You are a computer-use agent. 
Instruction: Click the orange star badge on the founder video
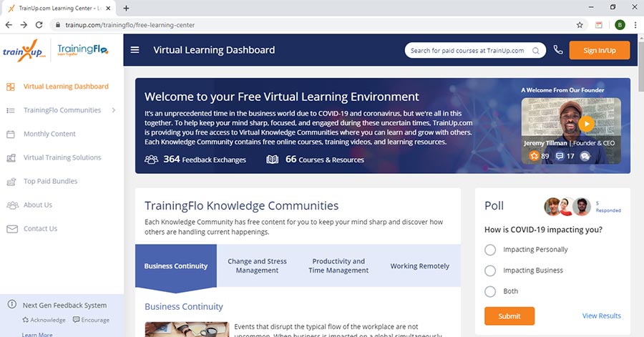534,156
